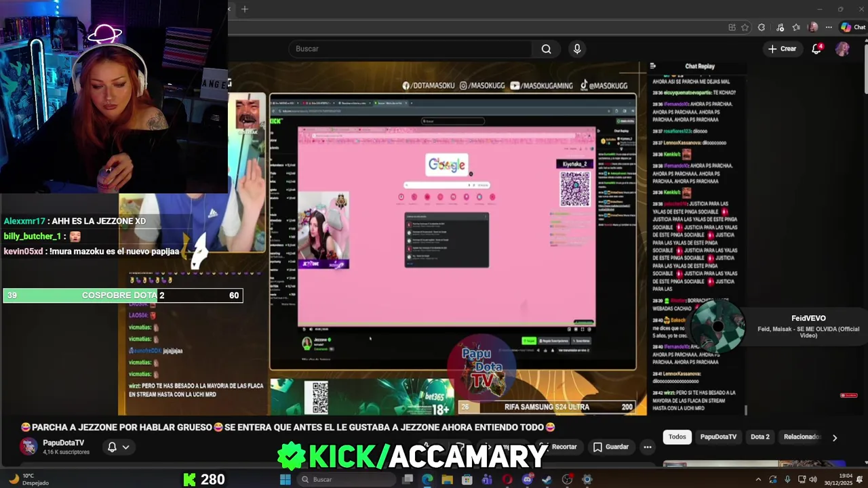Image resolution: width=868 pixels, height=488 pixels.
Task: Add page to favorites with star icon
Action: coord(745,27)
